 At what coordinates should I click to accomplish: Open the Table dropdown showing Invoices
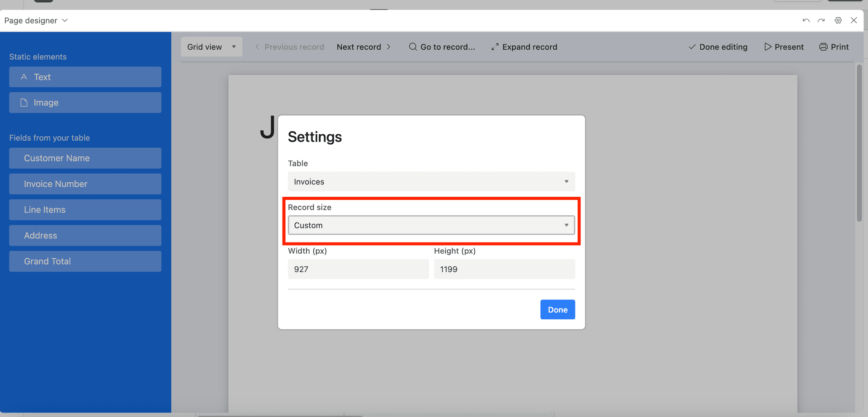431,181
